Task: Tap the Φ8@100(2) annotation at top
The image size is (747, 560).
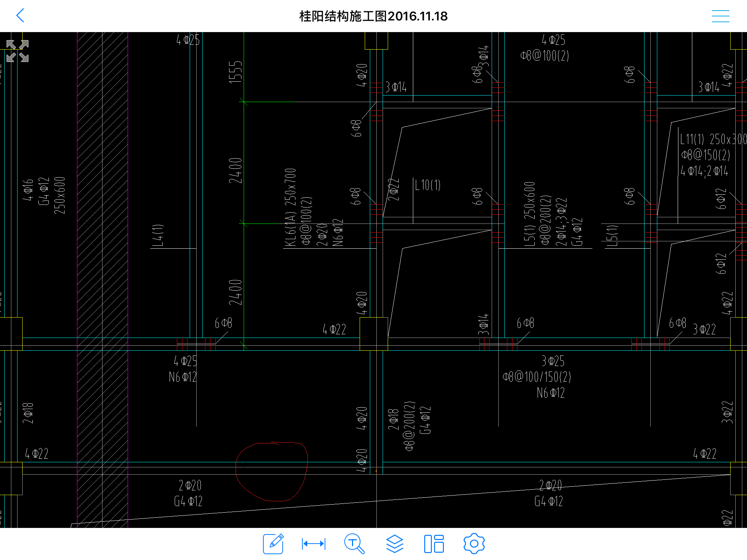Action: click(x=545, y=55)
